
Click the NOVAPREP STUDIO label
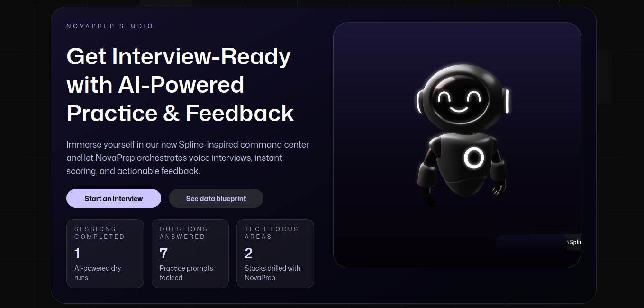pos(110,26)
